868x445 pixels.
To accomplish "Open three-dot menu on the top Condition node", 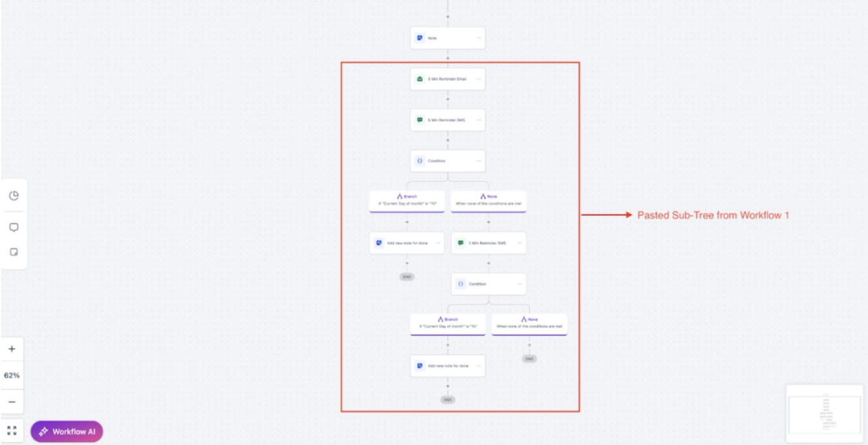I will pos(478,161).
